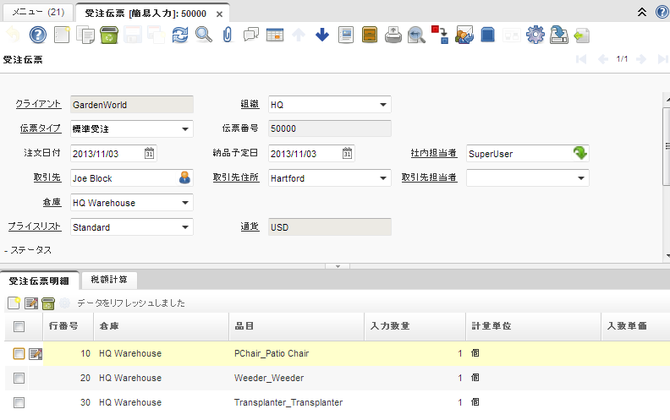Click Edit icon in the detail toolbar
Viewport: 670px width, 420px height.
31,303
